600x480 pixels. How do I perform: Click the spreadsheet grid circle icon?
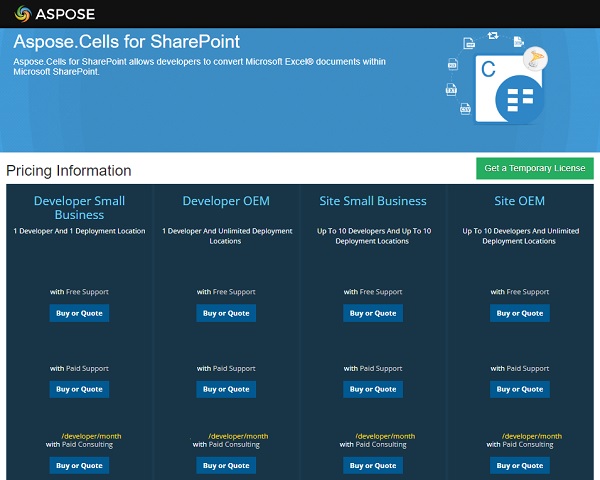point(519,99)
